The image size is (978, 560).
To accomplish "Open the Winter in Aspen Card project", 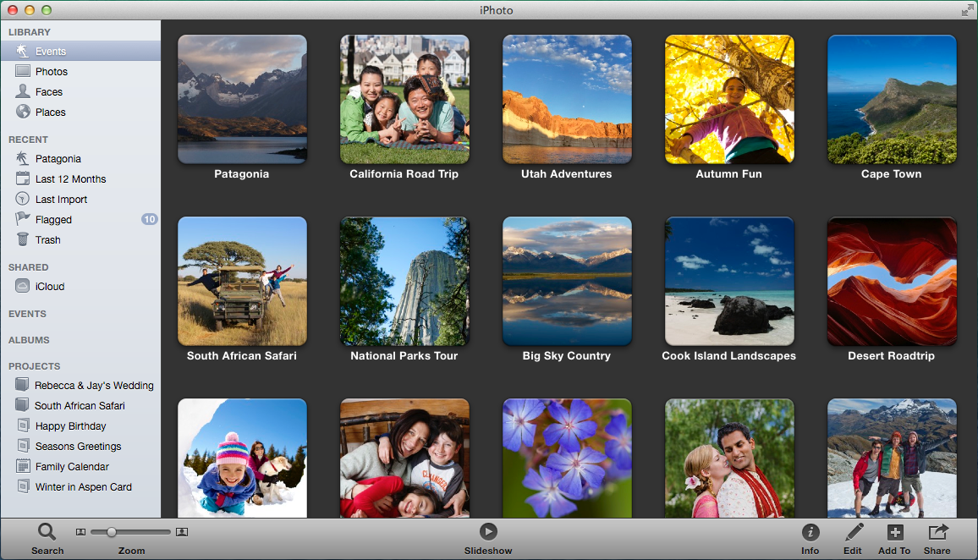I will click(80, 487).
